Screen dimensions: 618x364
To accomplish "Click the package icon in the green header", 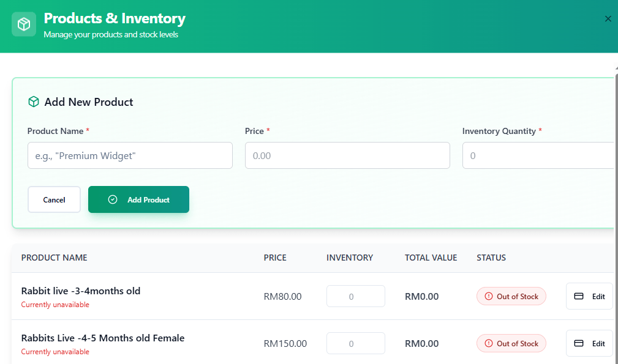I will 23,24.
